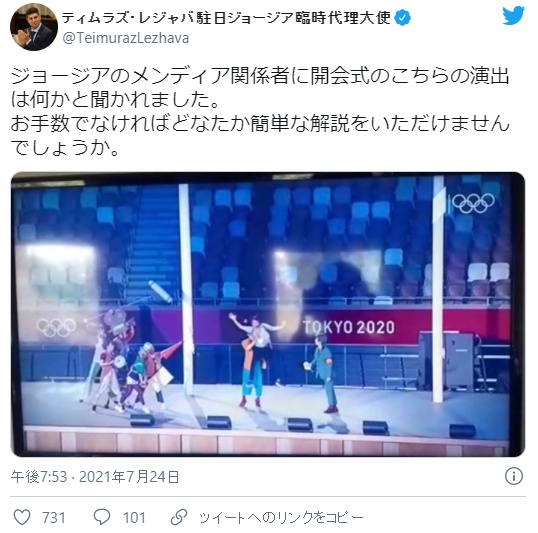Click the blue verified badge

[403, 18]
